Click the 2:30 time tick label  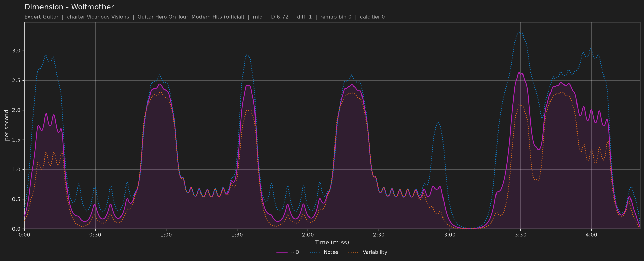pyautogui.click(x=379, y=235)
